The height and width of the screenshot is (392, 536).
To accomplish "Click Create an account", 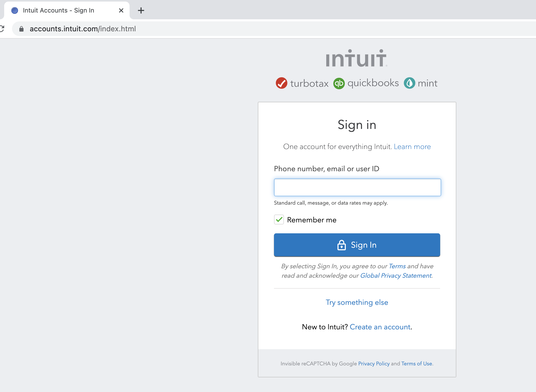I will tap(380, 327).
